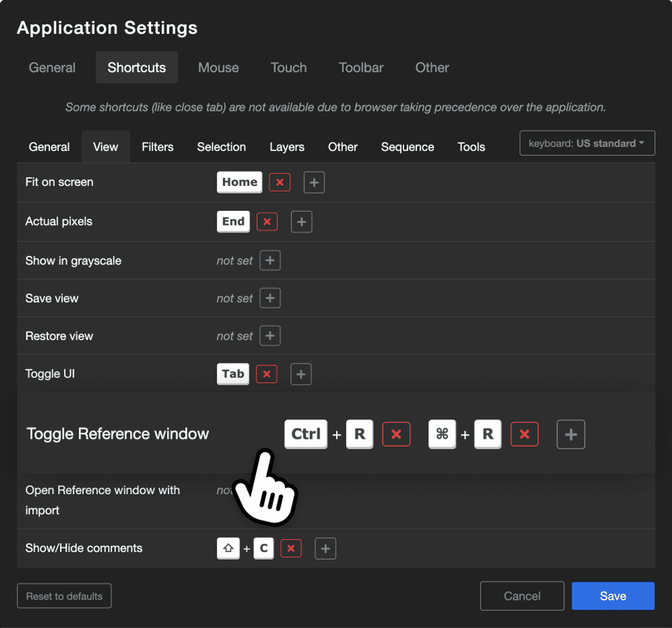Delete the End shortcut for Actual pixels
This screenshot has width=672, height=628.
(267, 222)
